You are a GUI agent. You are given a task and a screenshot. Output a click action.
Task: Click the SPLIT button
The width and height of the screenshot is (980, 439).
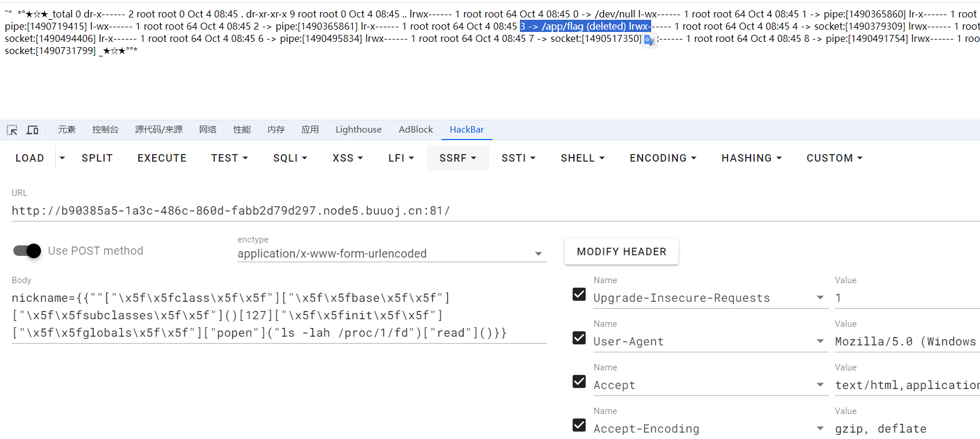coord(97,158)
